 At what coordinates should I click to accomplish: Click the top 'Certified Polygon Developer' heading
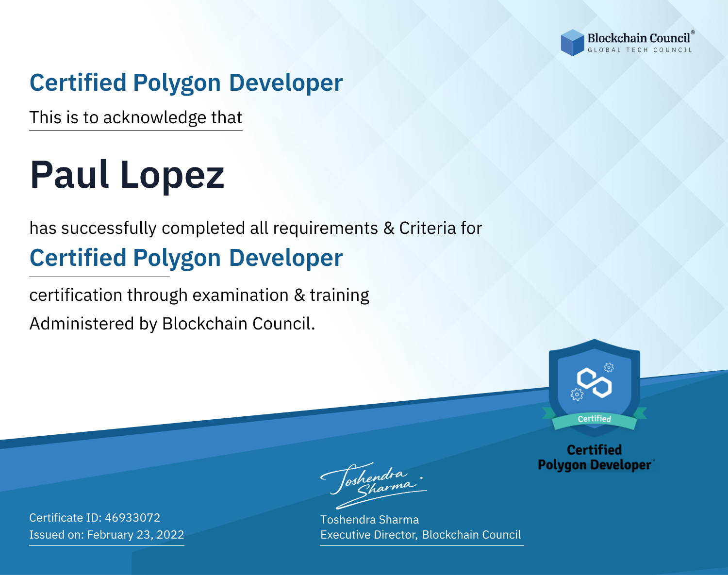click(x=186, y=83)
